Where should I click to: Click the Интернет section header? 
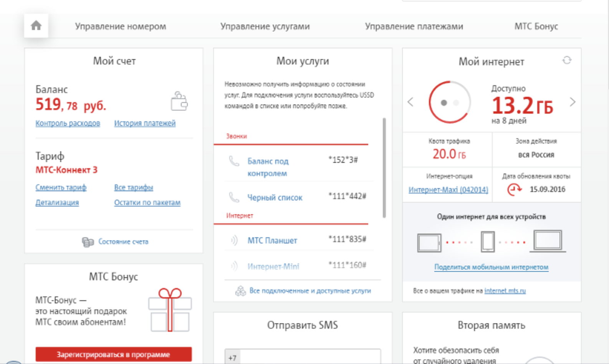pyautogui.click(x=240, y=216)
